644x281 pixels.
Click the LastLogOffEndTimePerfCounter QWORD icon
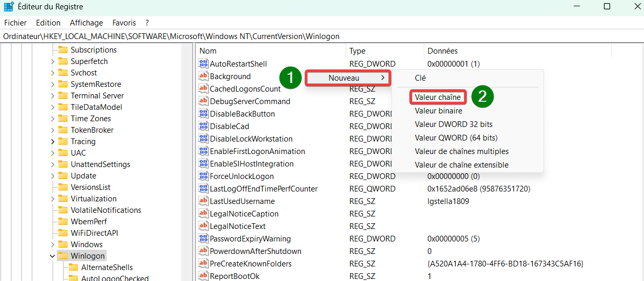(x=204, y=189)
